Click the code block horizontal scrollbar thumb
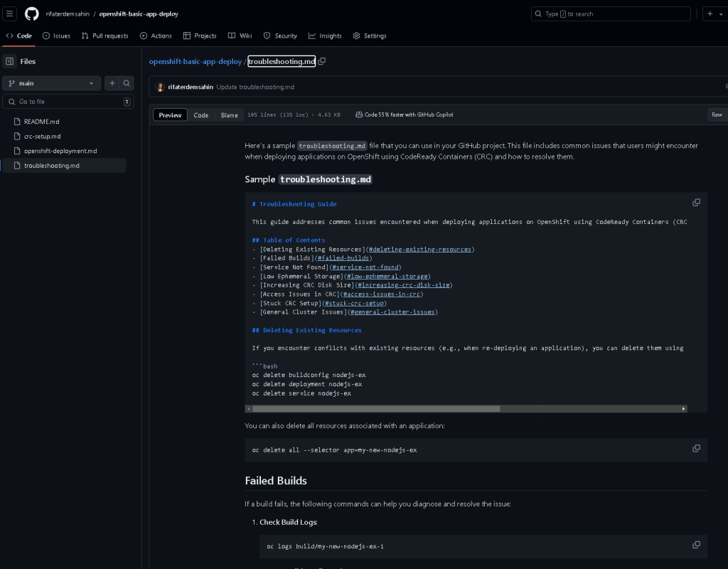The height and width of the screenshot is (569, 728). 376,409
